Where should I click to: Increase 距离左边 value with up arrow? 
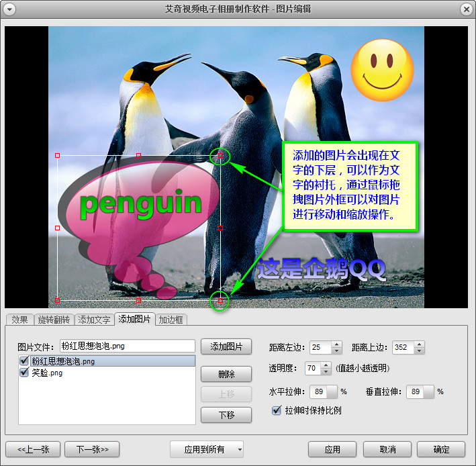tap(337, 344)
